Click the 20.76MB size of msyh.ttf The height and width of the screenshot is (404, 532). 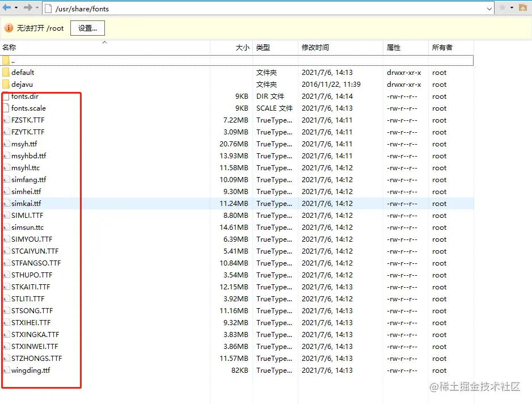[234, 144]
